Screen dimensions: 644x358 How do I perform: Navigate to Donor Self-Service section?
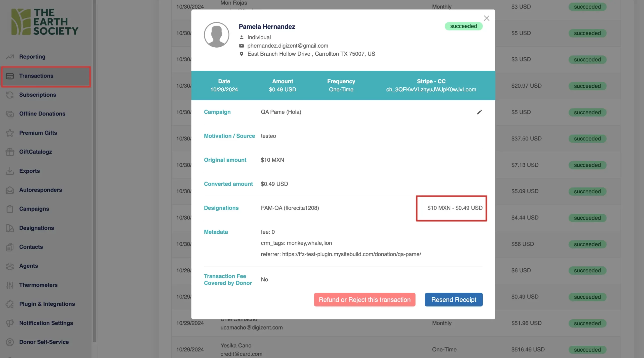coord(44,342)
